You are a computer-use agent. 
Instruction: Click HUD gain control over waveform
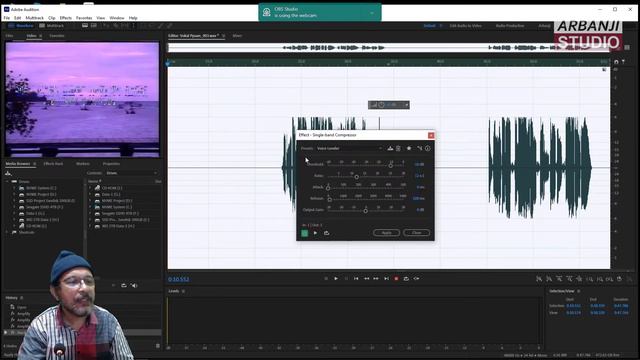click(x=389, y=105)
